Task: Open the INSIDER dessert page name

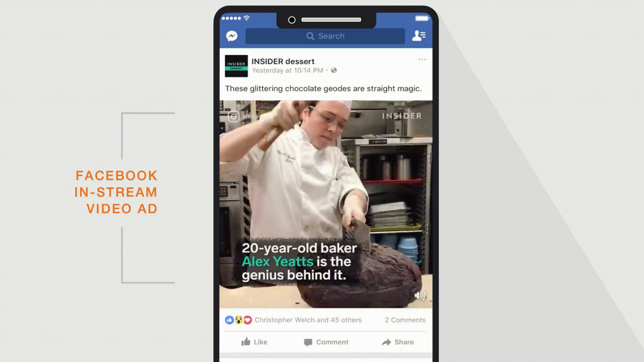Action: 283,61
